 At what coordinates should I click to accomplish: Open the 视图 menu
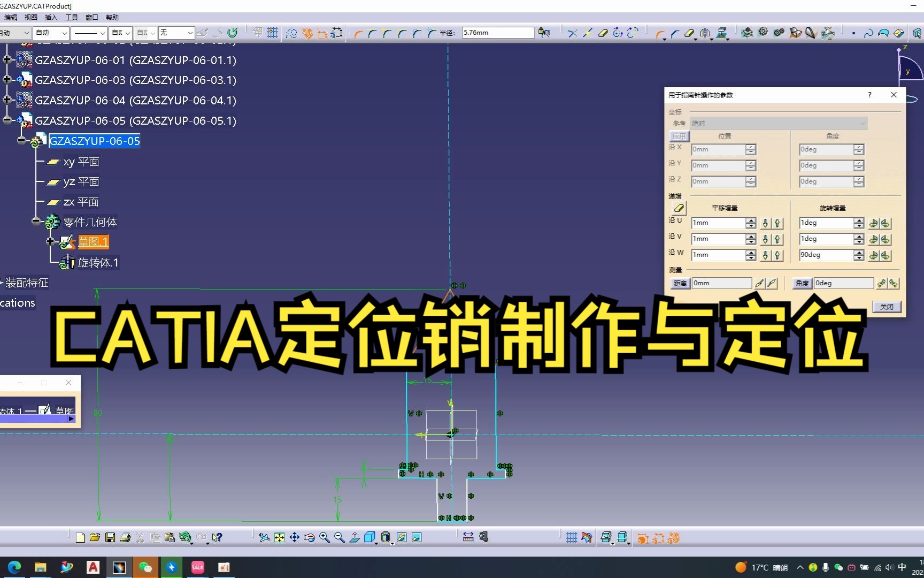(x=31, y=18)
